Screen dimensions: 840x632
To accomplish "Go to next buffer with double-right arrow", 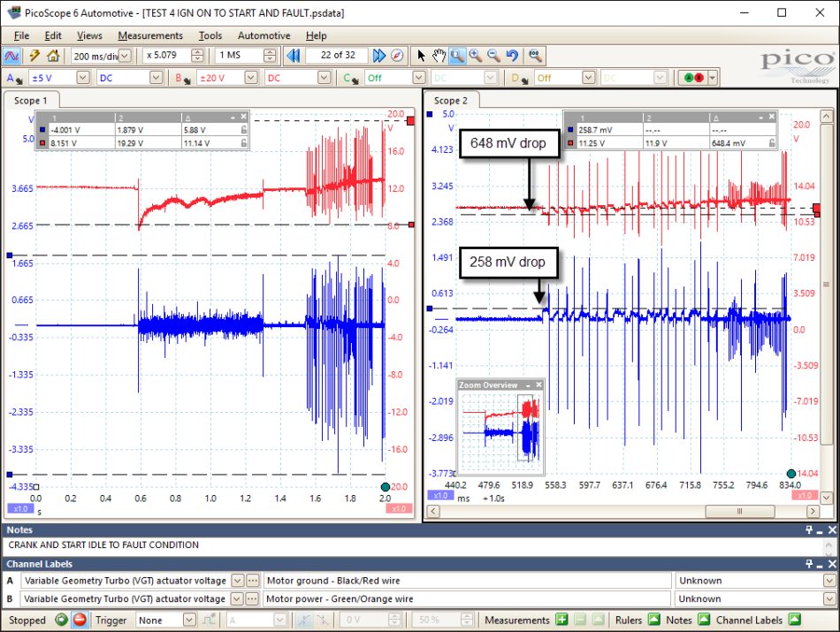I will [378, 56].
